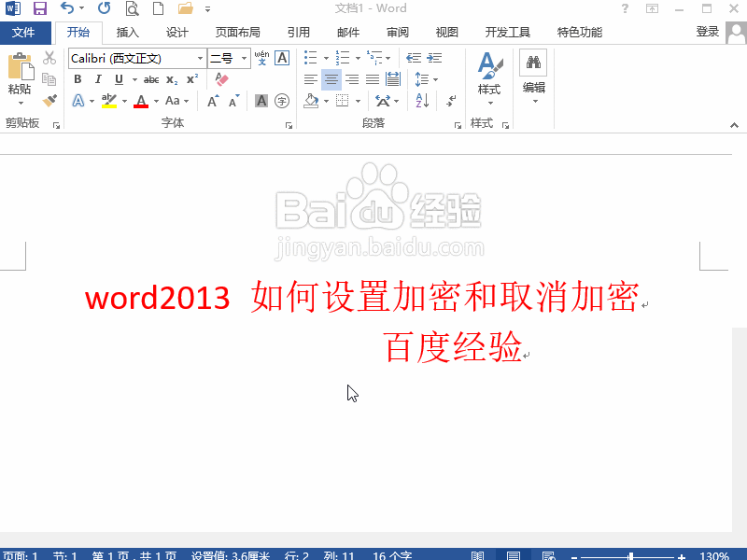Open line spacing options dropdown
Screen dimensions: 747x560
435,79
